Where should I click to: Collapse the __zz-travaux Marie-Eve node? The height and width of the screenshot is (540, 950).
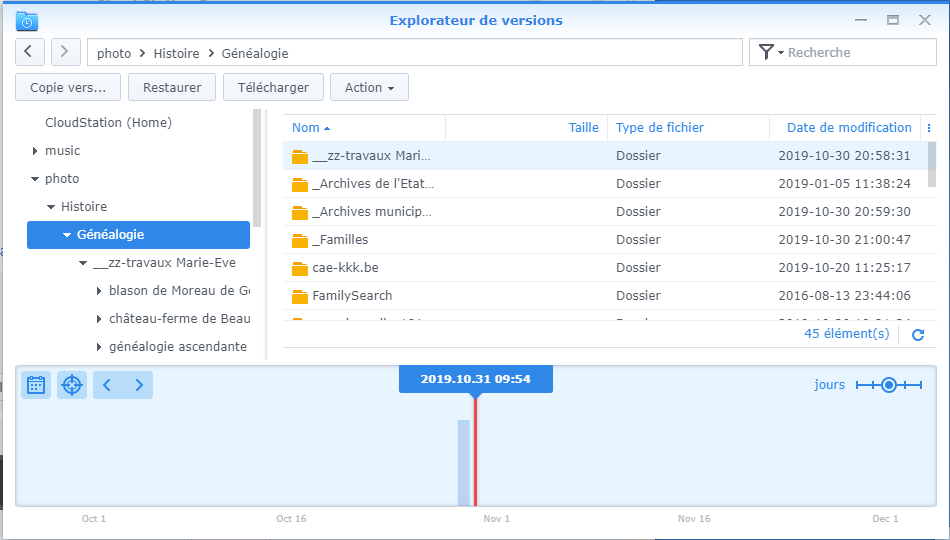pyautogui.click(x=83, y=263)
